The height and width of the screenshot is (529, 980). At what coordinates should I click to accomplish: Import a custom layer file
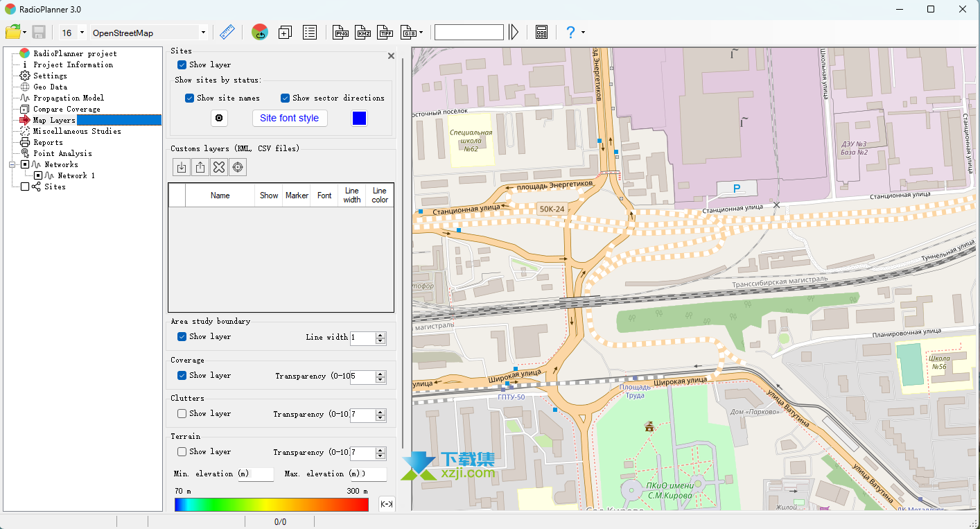(x=181, y=167)
